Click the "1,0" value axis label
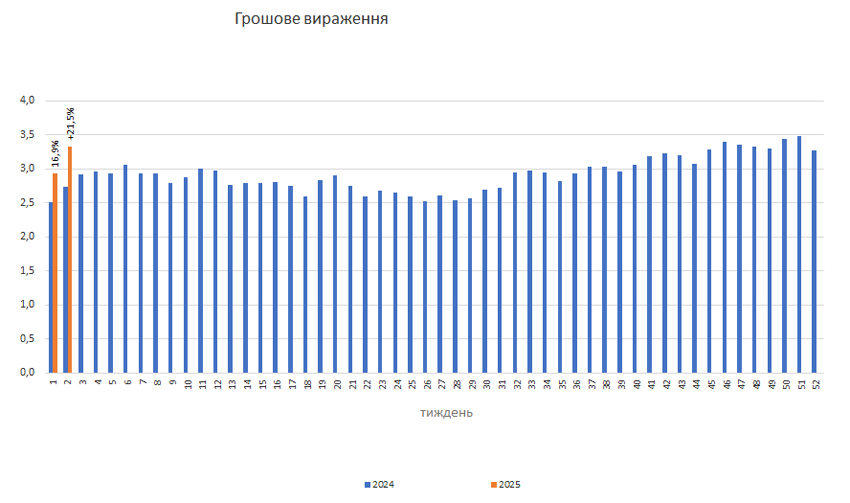The width and height of the screenshot is (850, 503). tap(27, 305)
